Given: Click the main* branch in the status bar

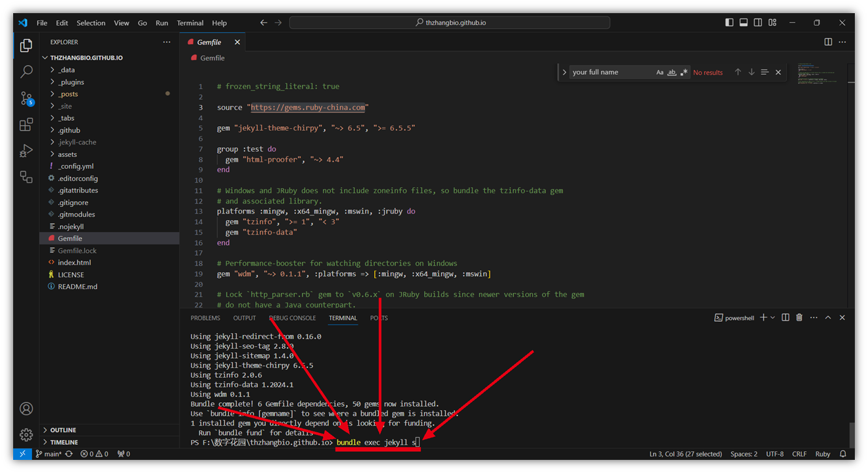Looking at the screenshot, I should [49, 454].
